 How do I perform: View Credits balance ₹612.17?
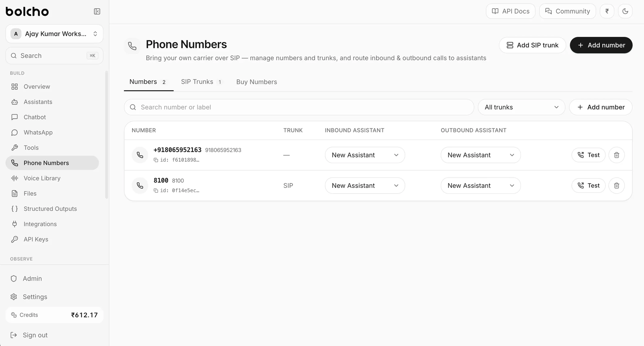tap(54, 315)
